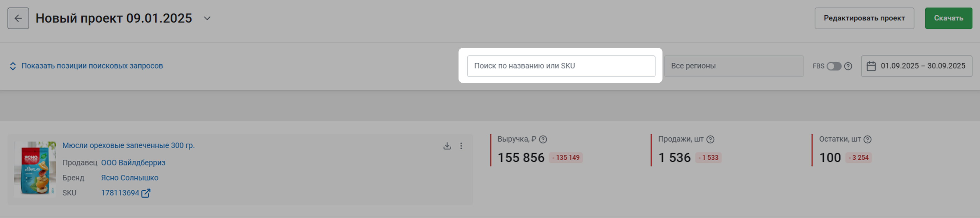The width and height of the screenshot is (980, 218).
Task: Click help icon next to Остатки
Action: [x=868, y=139]
